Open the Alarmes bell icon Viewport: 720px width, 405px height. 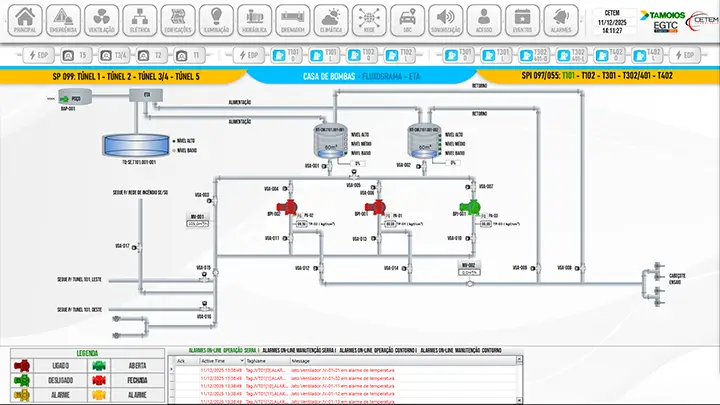562,19
